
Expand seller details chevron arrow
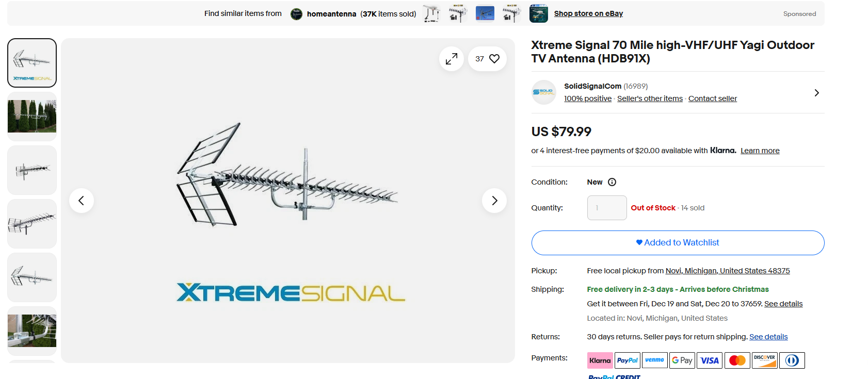(816, 93)
